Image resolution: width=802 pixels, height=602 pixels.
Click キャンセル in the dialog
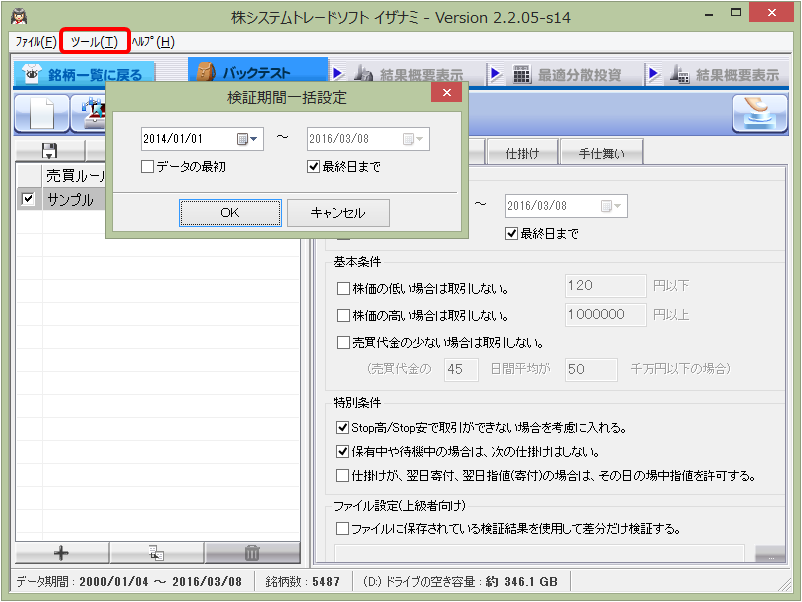pos(338,213)
